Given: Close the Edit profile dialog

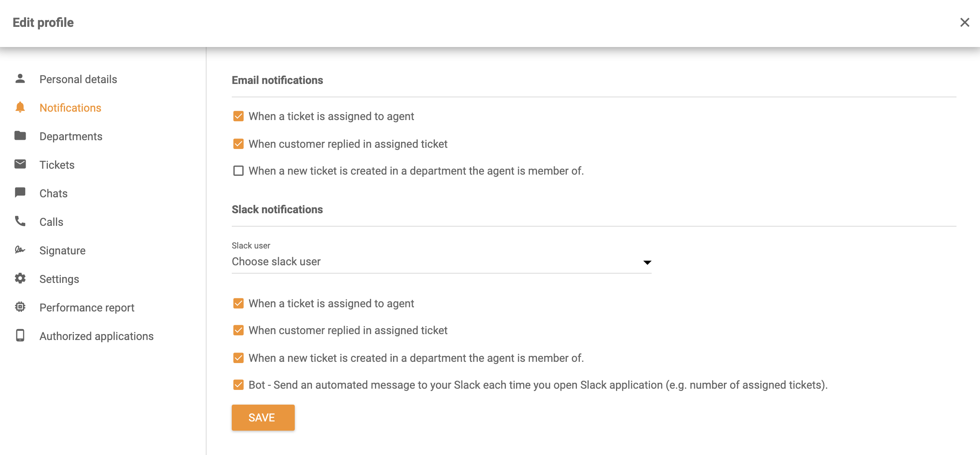Looking at the screenshot, I should 964,23.
